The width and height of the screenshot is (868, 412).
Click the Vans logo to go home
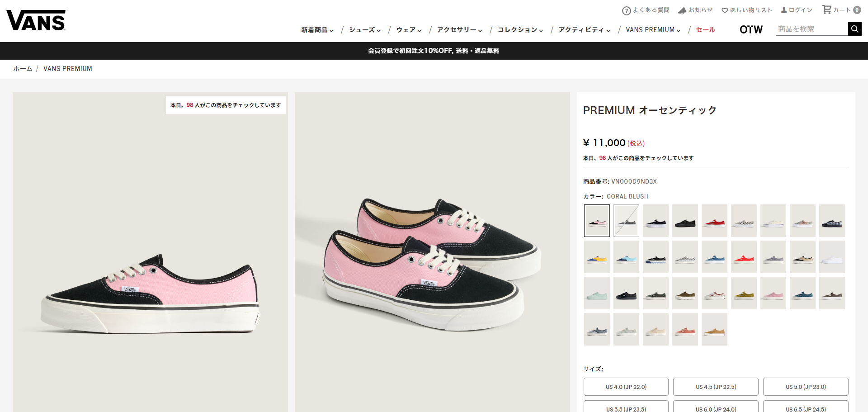pyautogui.click(x=36, y=20)
